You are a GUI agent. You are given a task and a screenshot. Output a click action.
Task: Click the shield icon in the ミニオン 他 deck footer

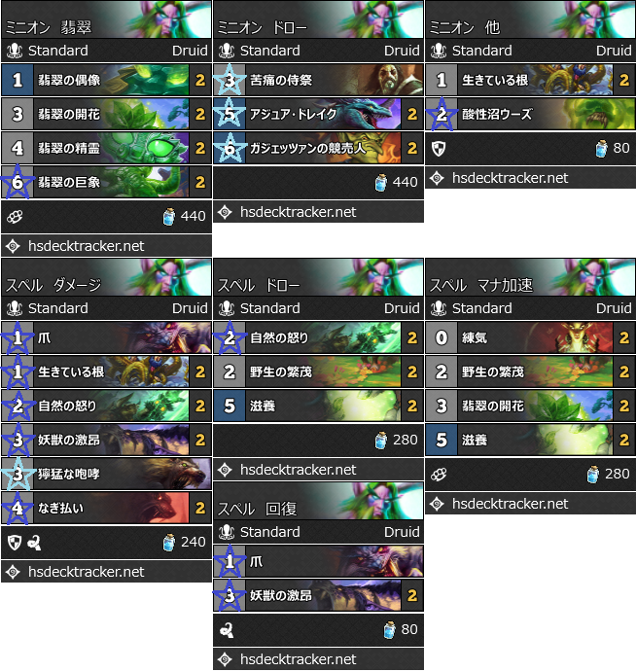pos(439,148)
